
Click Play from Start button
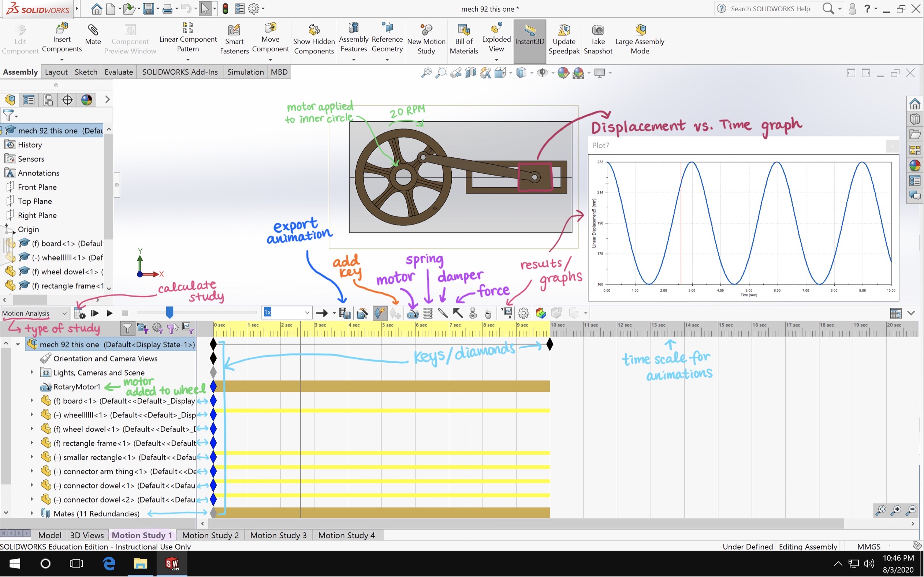point(94,313)
